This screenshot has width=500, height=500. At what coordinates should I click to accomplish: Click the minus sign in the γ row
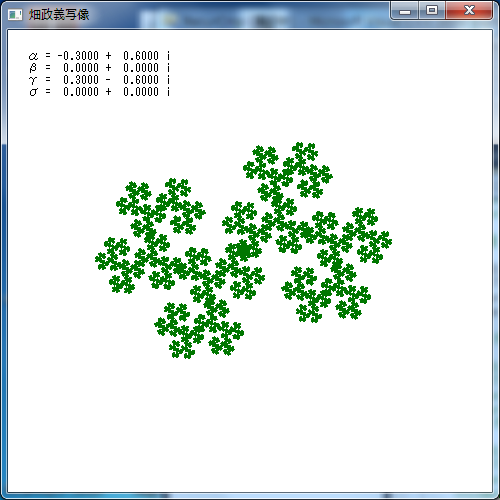tap(108, 80)
